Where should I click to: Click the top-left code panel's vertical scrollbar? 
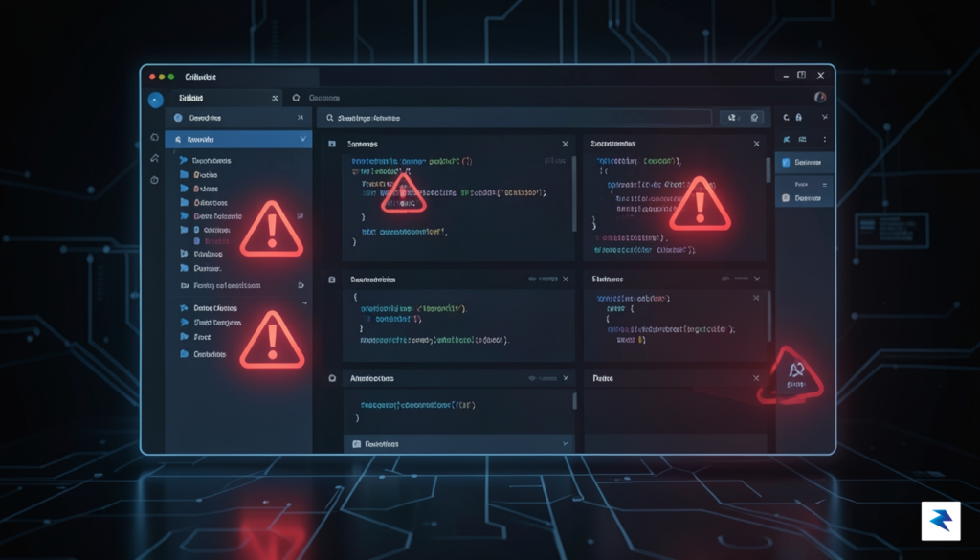[x=574, y=193]
